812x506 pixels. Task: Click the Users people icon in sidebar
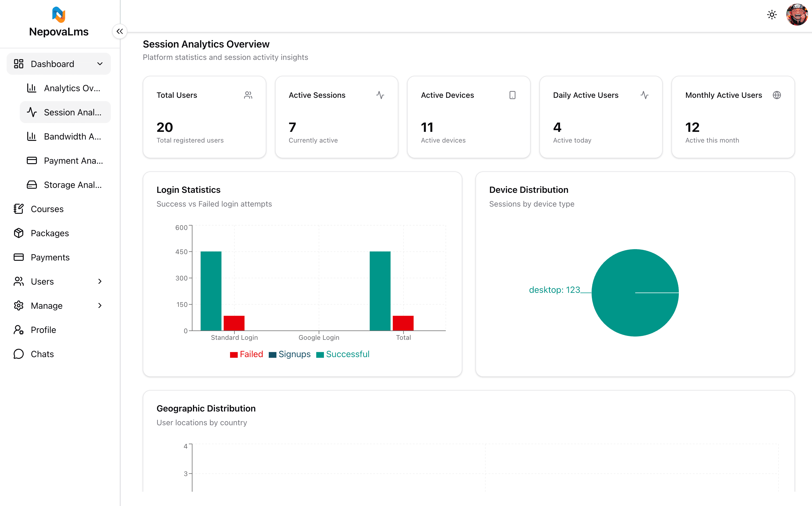[x=19, y=282]
